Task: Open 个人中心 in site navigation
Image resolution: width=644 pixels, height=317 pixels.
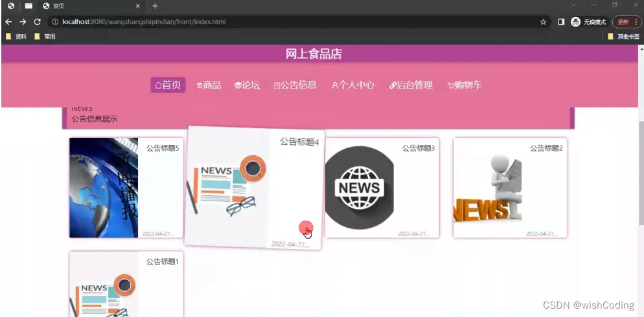Action: click(x=353, y=85)
